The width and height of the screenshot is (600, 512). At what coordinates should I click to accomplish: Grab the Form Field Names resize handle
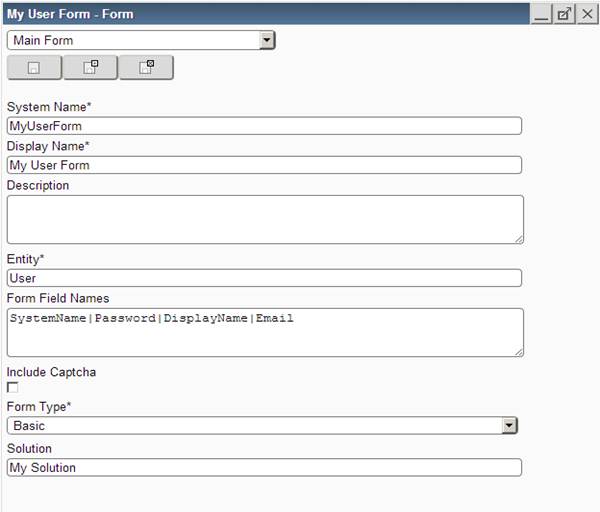point(519,351)
